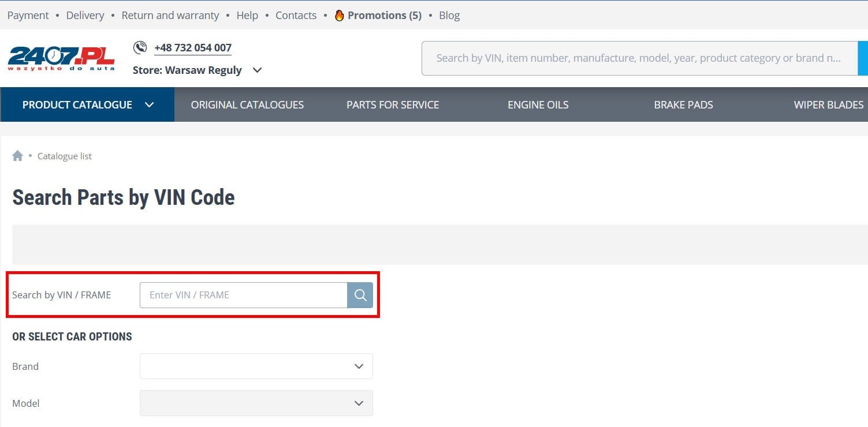Screen dimensions: 868x427
Task: Click the 2407.PL site logo
Action: point(61,58)
